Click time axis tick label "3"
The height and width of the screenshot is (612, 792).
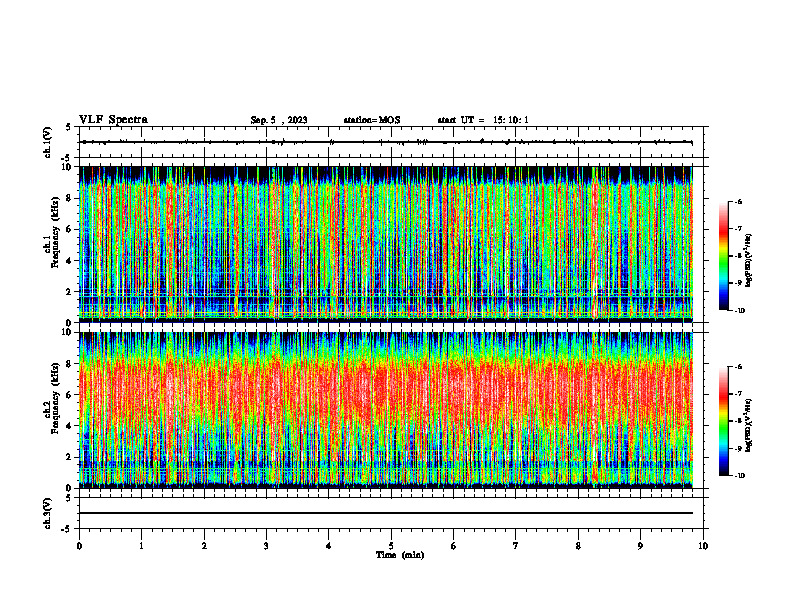click(266, 546)
